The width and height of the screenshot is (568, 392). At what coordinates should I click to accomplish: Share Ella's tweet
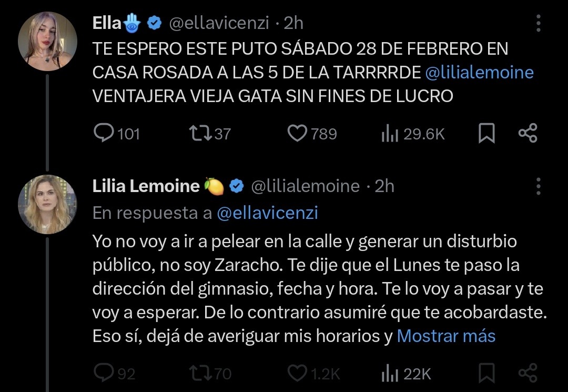(x=528, y=134)
